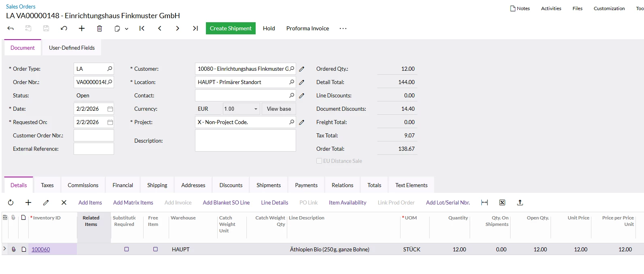Open Requested On calendar picker
The width and height of the screenshot is (644, 274).
[110, 122]
